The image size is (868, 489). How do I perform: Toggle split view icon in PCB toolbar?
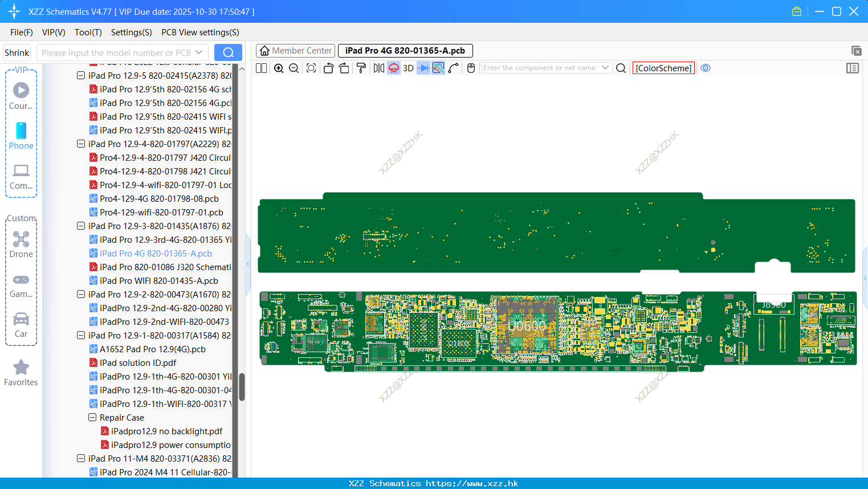pos(261,68)
